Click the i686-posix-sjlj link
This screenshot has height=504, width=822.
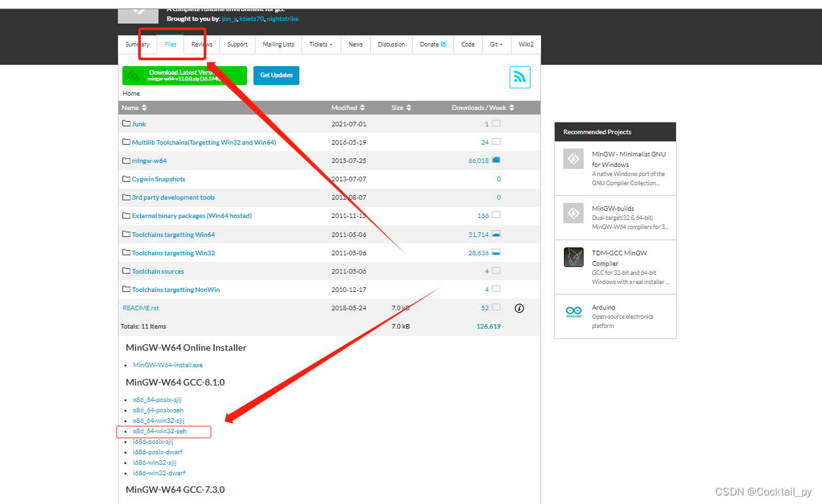[155, 442]
